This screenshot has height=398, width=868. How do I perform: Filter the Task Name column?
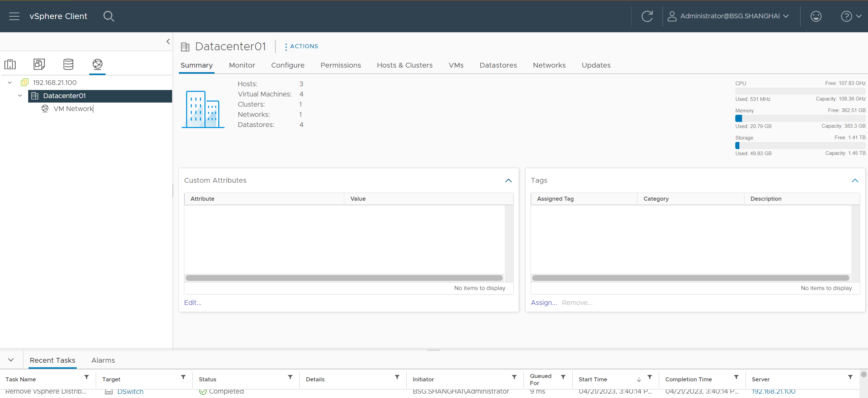pyautogui.click(x=87, y=377)
